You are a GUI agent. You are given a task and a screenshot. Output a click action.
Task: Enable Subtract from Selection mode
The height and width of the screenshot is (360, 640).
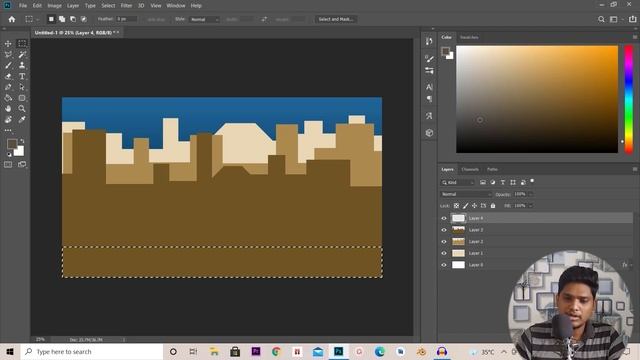[73, 19]
